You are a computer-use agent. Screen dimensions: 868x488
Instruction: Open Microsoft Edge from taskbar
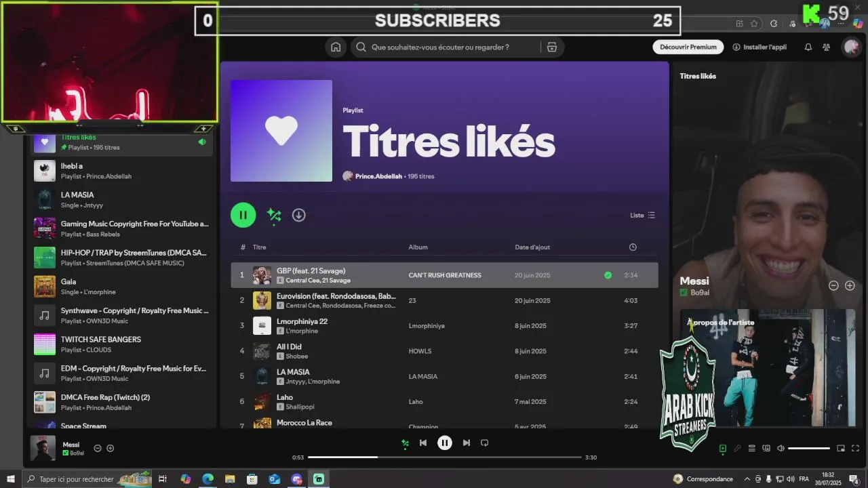[x=208, y=479]
